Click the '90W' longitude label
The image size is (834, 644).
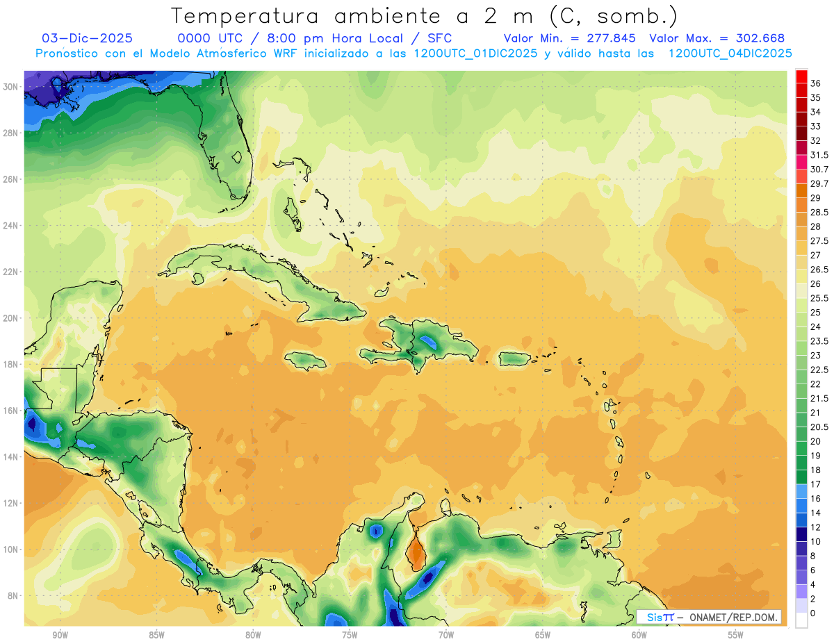click(x=60, y=635)
